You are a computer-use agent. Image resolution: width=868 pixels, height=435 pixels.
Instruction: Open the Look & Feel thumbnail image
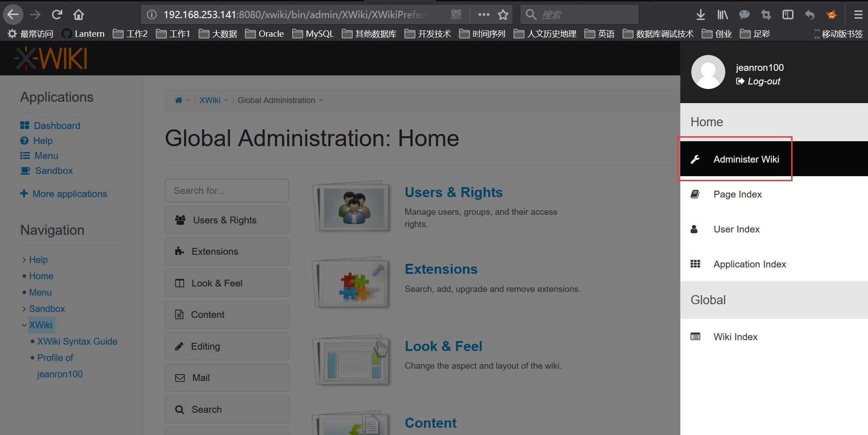click(x=352, y=361)
